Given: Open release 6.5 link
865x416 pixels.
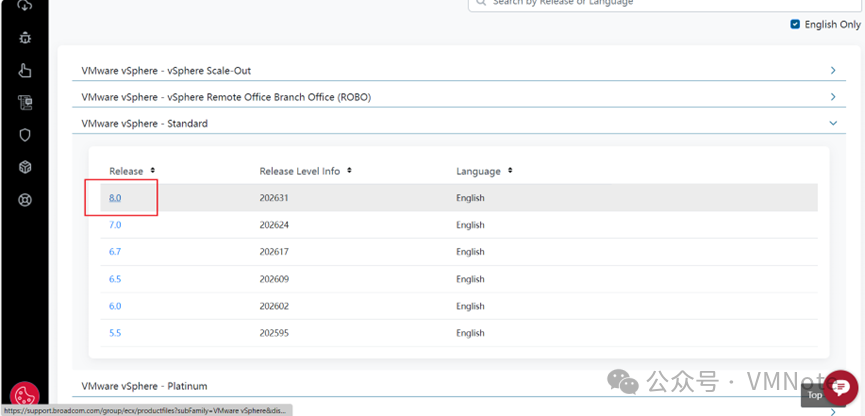Looking at the screenshot, I should tap(115, 279).
